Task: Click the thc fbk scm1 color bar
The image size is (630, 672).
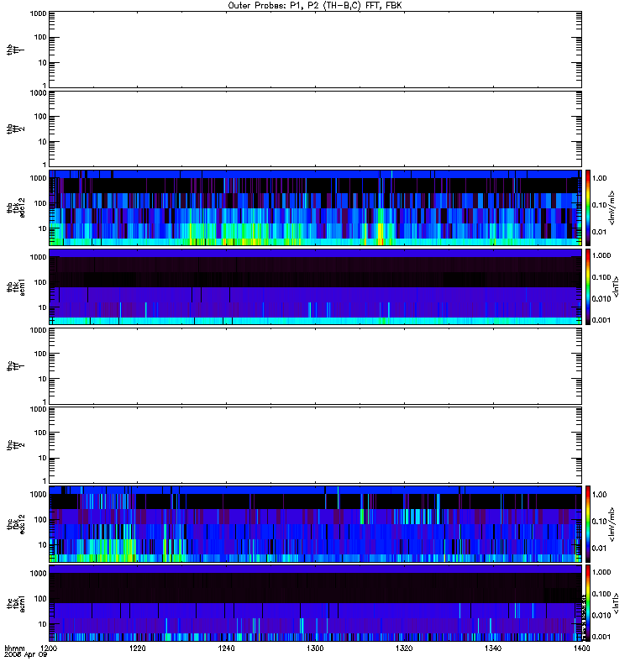Action: 588,603
